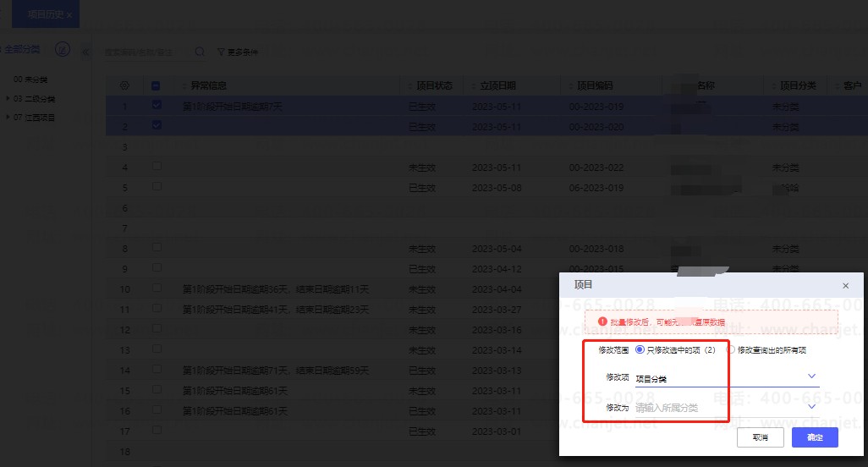
Task: Click date cell 2023-05-04
Action: [497, 249]
